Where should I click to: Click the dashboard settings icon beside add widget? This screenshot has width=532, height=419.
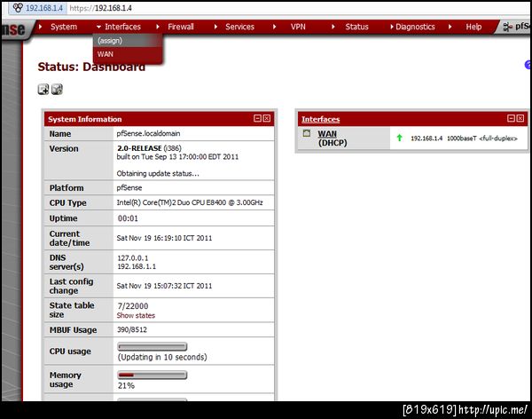pos(57,89)
